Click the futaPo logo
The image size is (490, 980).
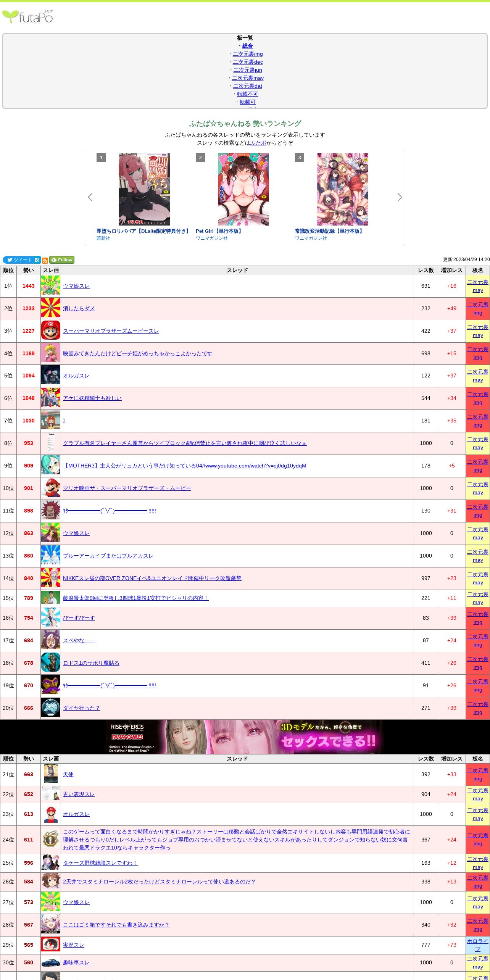point(27,17)
